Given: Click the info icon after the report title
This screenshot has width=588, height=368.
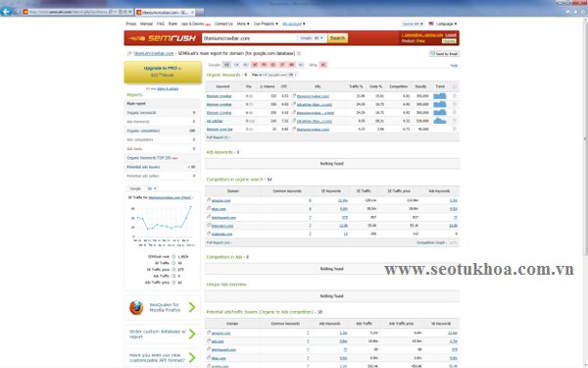Looking at the screenshot, I should (299, 53).
